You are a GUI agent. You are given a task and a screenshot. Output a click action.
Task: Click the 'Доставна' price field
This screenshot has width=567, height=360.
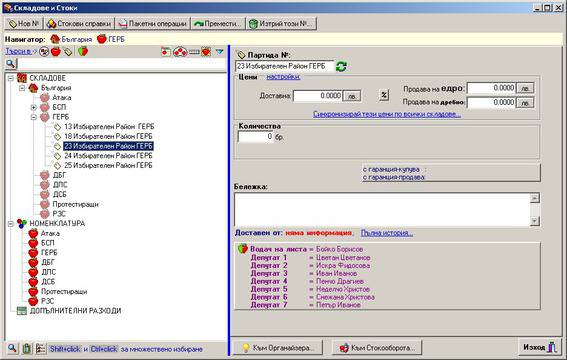pyautogui.click(x=317, y=96)
